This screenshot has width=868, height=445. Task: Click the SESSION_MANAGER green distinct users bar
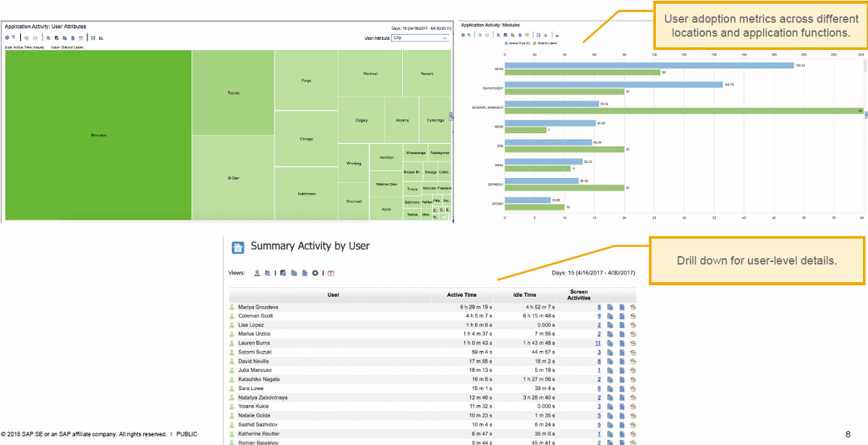click(x=683, y=111)
